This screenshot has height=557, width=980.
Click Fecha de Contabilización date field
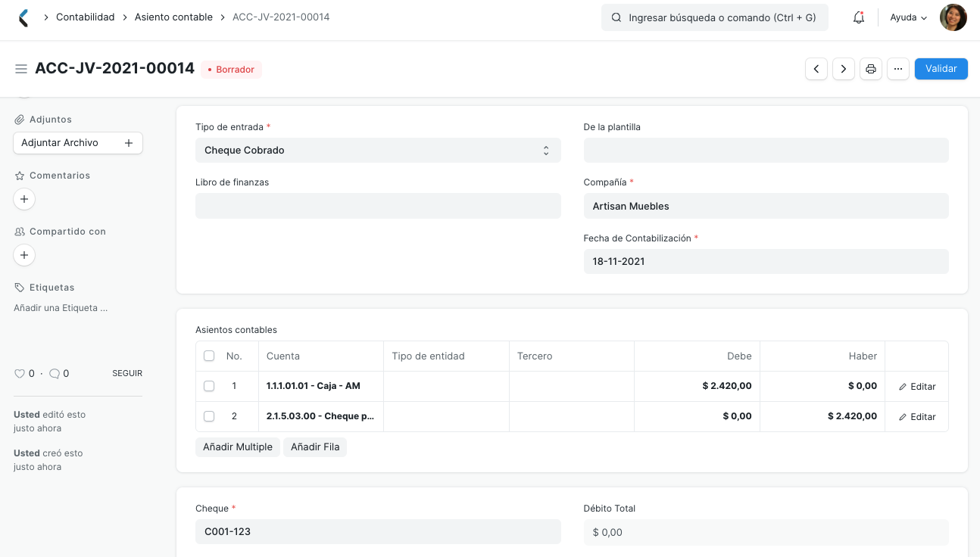(766, 261)
